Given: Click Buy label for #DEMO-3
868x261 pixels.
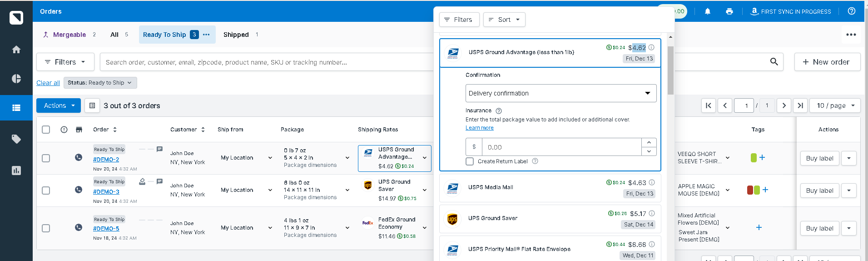Looking at the screenshot, I should (819, 191).
